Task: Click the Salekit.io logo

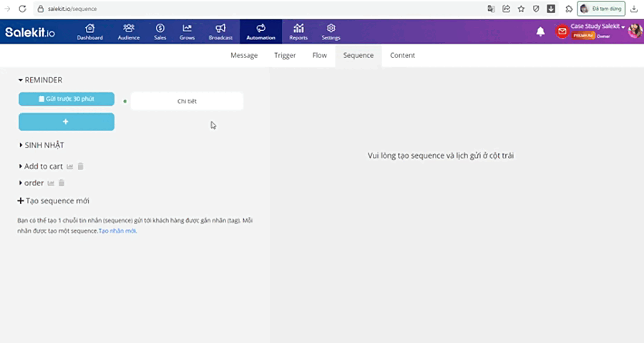Action: point(30,32)
